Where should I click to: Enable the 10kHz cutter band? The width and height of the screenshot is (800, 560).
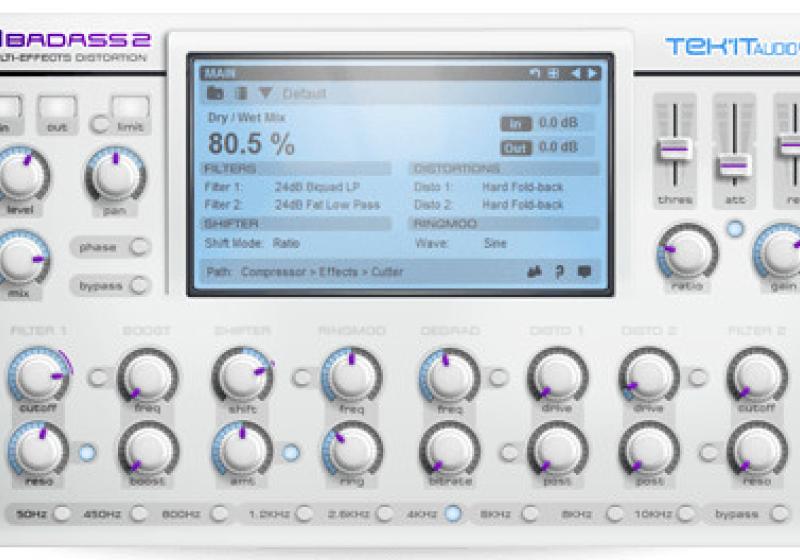686,514
